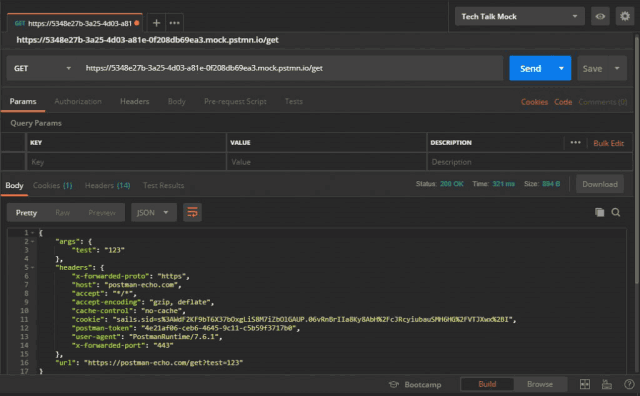
Task: Search within the response body
Action: coord(616,212)
